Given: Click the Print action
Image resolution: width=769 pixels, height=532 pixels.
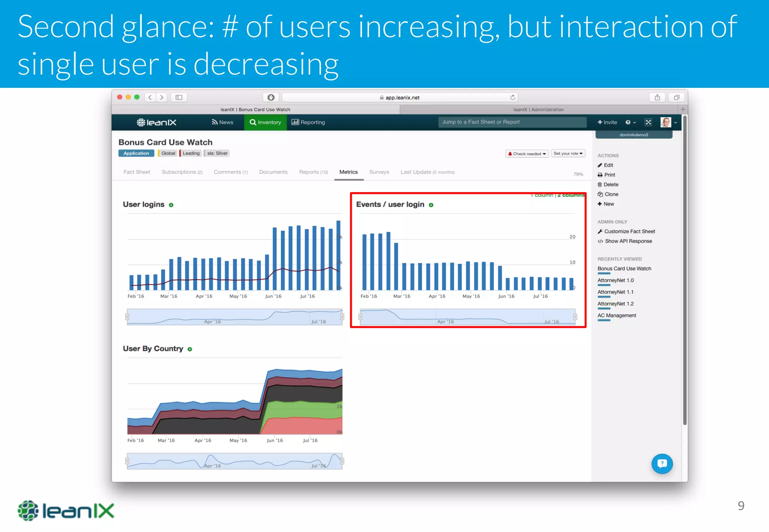Looking at the screenshot, I should pos(606,175).
